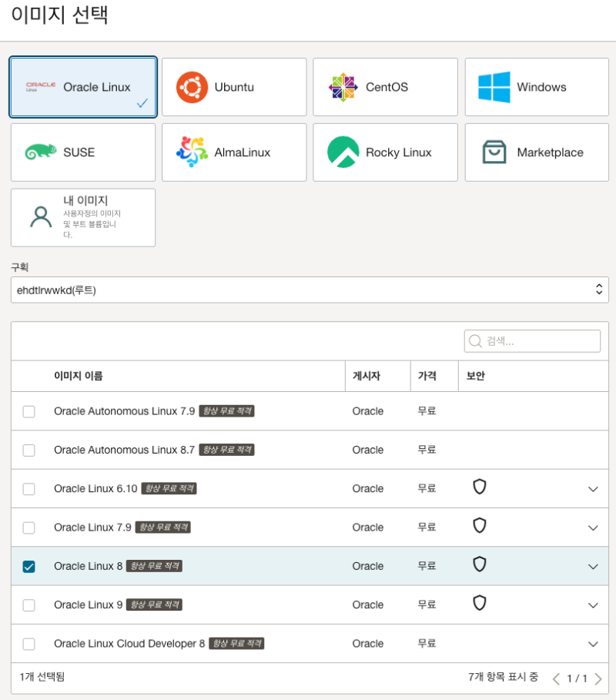The height and width of the screenshot is (700, 616).
Task: Check Oracle Autonomous Linux 8.7 checkbox
Action: point(29,450)
